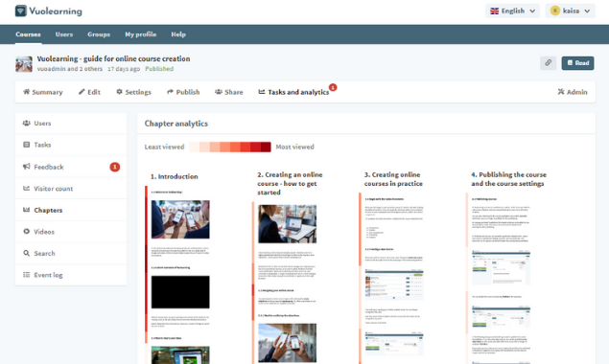Select Search in the sidebar
Image resolution: width=609 pixels, height=364 pixels.
click(71, 254)
